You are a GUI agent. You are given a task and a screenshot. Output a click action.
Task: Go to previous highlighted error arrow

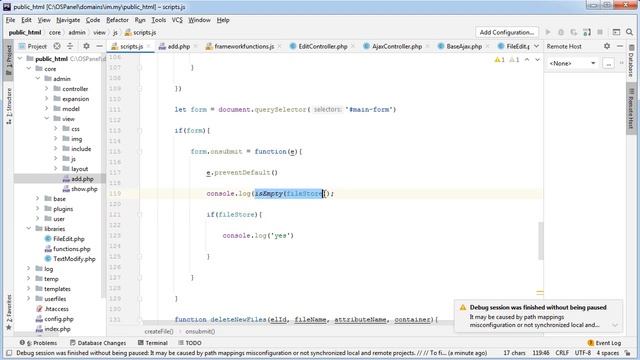pyautogui.click(x=527, y=60)
